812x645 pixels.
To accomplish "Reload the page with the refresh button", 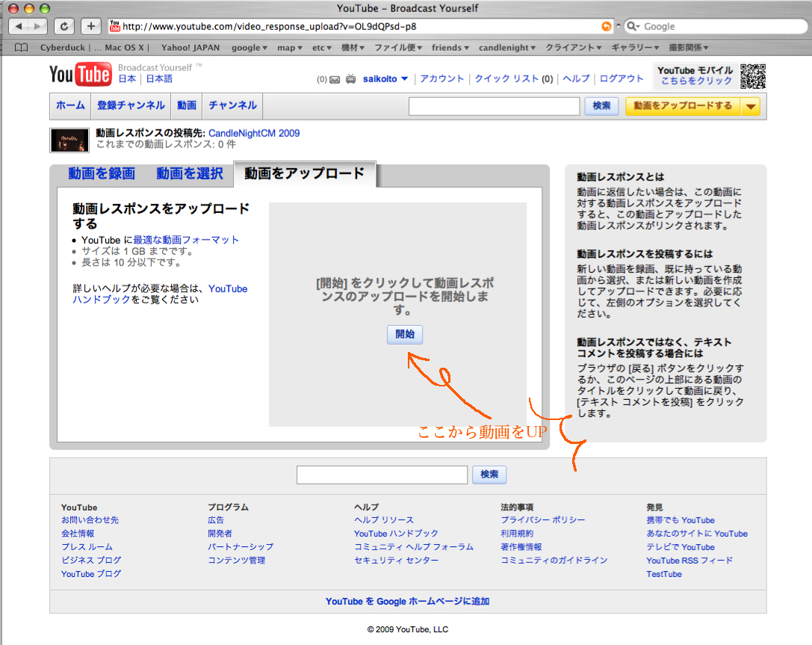I will coord(63,26).
